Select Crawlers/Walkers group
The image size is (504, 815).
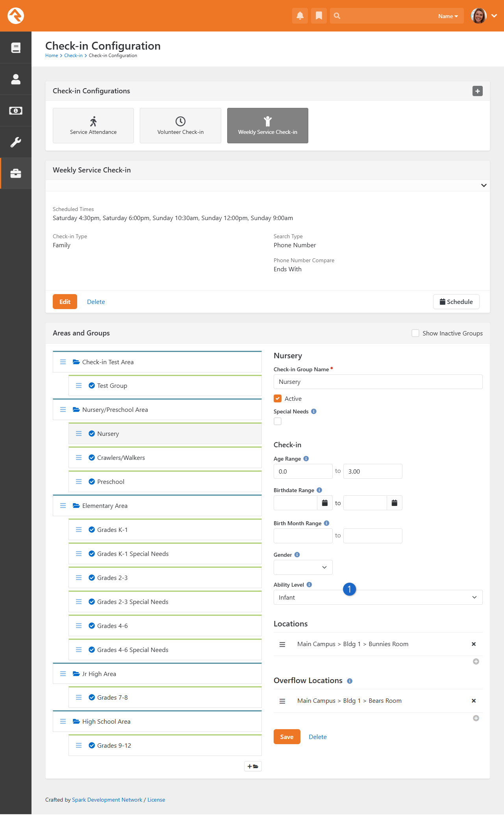(x=165, y=458)
